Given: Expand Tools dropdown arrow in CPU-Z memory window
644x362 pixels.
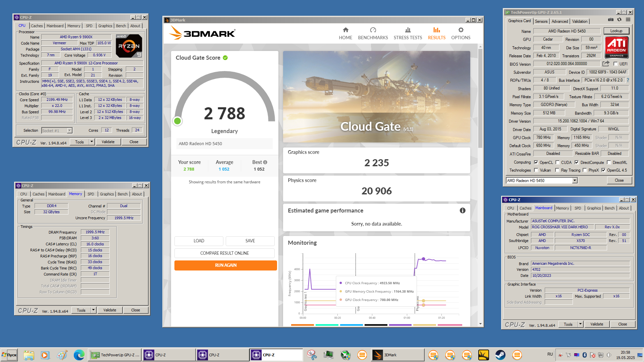Looking at the screenshot, I should pyautogui.click(x=94, y=310).
